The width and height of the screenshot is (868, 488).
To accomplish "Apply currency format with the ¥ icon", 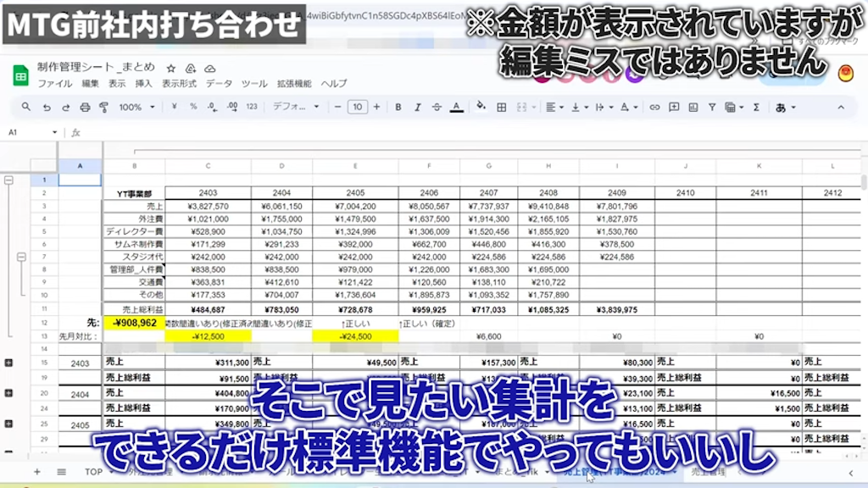I will (174, 107).
